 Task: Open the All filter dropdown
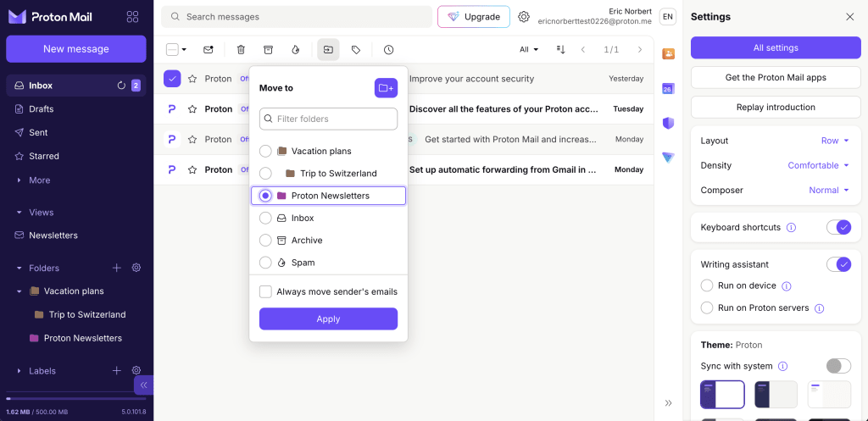pyautogui.click(x=529, y=50)
